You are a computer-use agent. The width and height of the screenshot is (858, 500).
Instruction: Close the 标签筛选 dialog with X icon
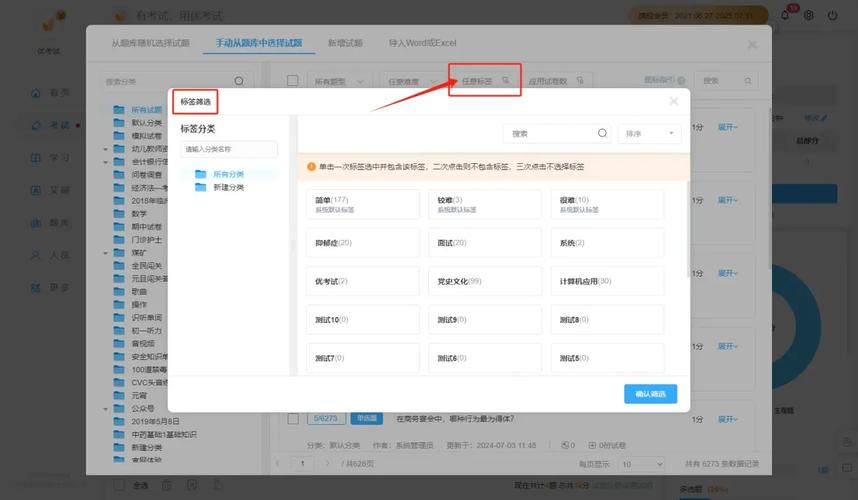pyautogui.click(x=674, y=101)
